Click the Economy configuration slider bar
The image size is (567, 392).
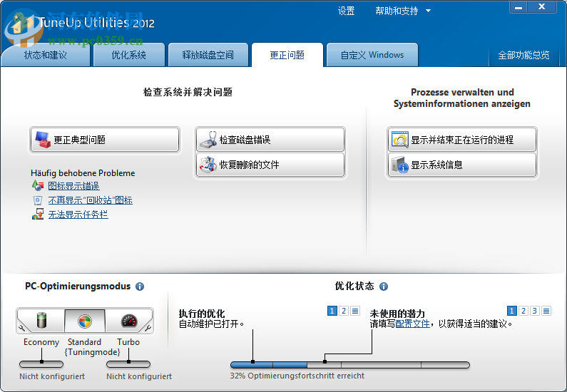click(41, 363)
